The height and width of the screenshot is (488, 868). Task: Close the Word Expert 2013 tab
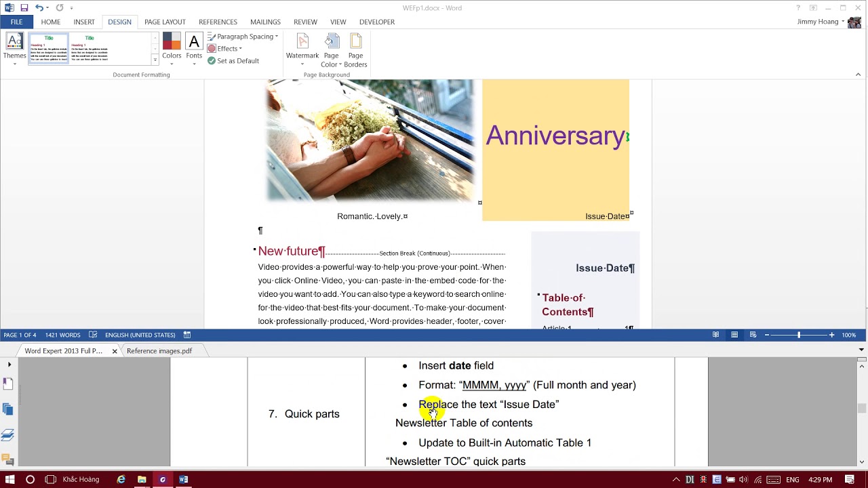coord(115,351)
